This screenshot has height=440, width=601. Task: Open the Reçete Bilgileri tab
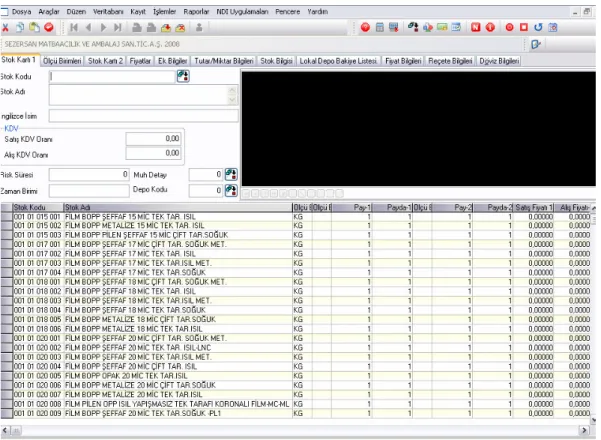[450, 61]
